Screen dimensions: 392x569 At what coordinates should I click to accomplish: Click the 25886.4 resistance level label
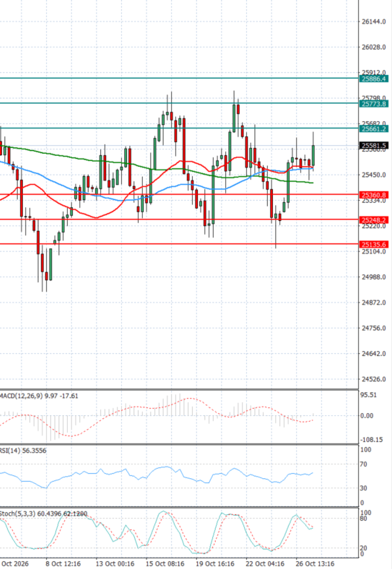(x=374, y=79)
